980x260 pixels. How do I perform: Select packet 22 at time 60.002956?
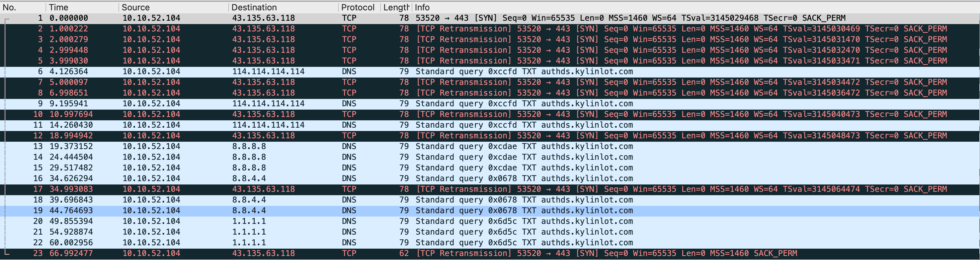click(490, 243)
